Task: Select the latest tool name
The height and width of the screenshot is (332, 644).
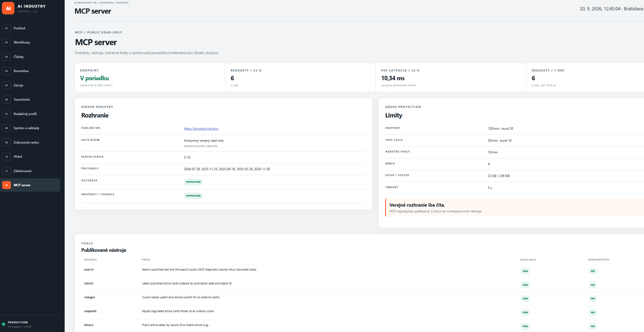Action: coord(89,284)
